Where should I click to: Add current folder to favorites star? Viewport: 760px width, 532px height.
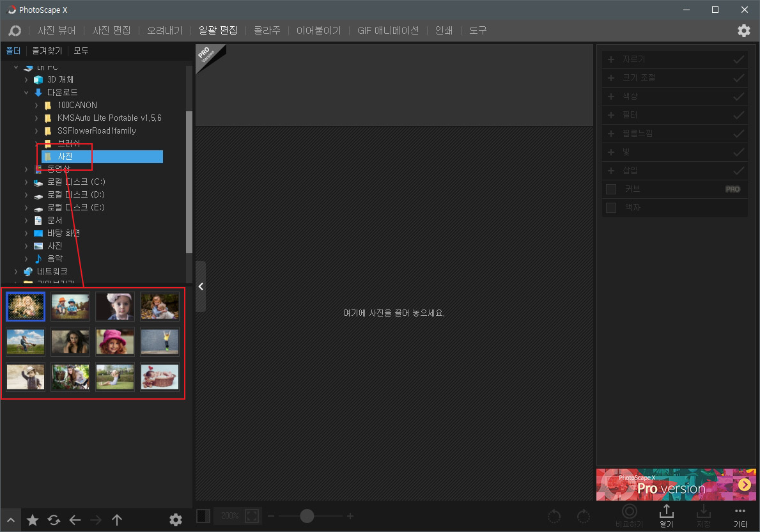pos(33,520)
